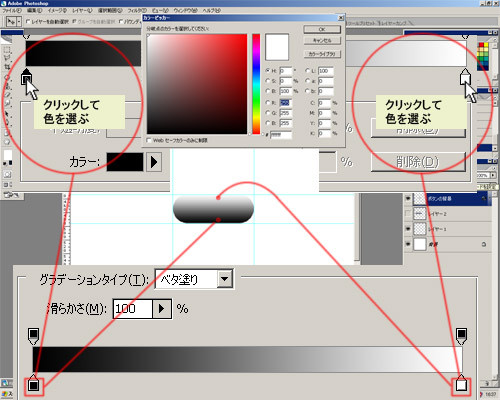This screenshot has width=500, height=400.
Task: Select the Rectangular Marquee tool in toolbox
Action: tap(7, 50)
